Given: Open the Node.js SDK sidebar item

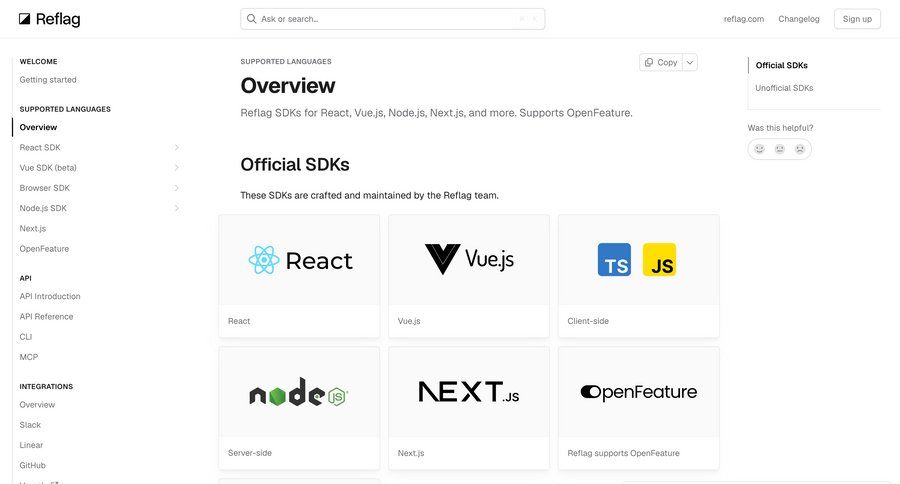Looking at the screenshot, I should click(43, 208).
